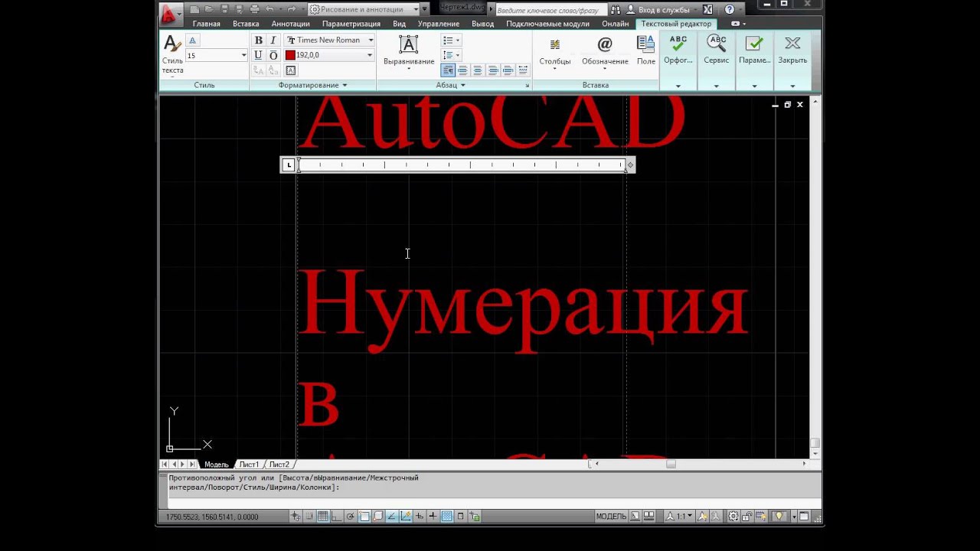Open the Times New Roman font dropdown
Screen dimensions: 980x551
(x=371, y=40)
